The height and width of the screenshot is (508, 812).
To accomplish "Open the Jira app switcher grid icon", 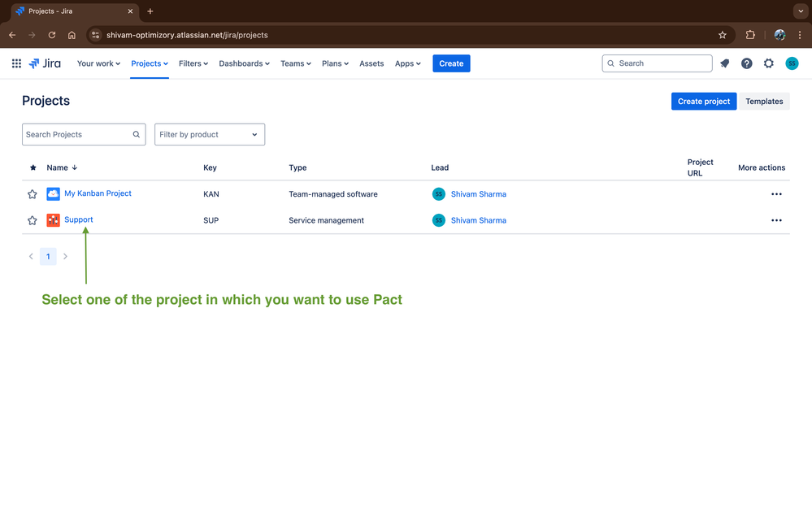I will 16,63.
